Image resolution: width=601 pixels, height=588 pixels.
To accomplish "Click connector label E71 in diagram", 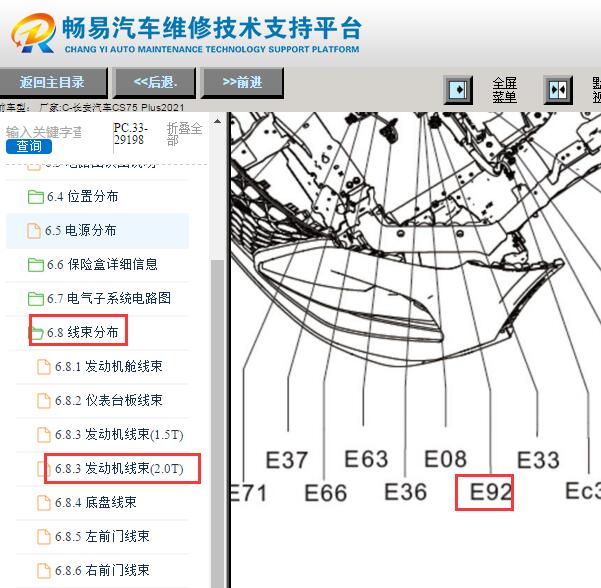I will pos(248,493).
